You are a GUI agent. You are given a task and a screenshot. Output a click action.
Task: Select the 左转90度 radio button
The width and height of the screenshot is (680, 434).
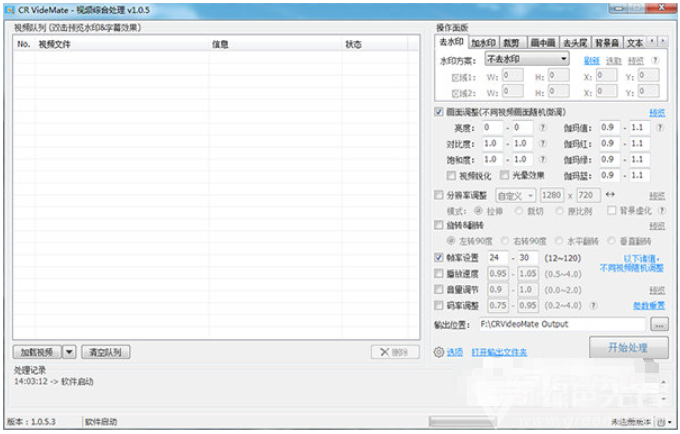(451, 241)
